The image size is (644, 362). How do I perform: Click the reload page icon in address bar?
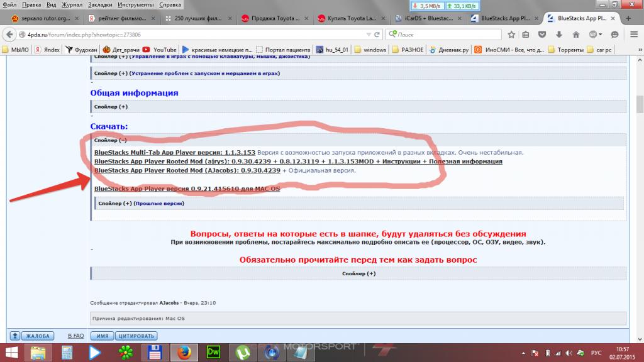coord(377,35)
